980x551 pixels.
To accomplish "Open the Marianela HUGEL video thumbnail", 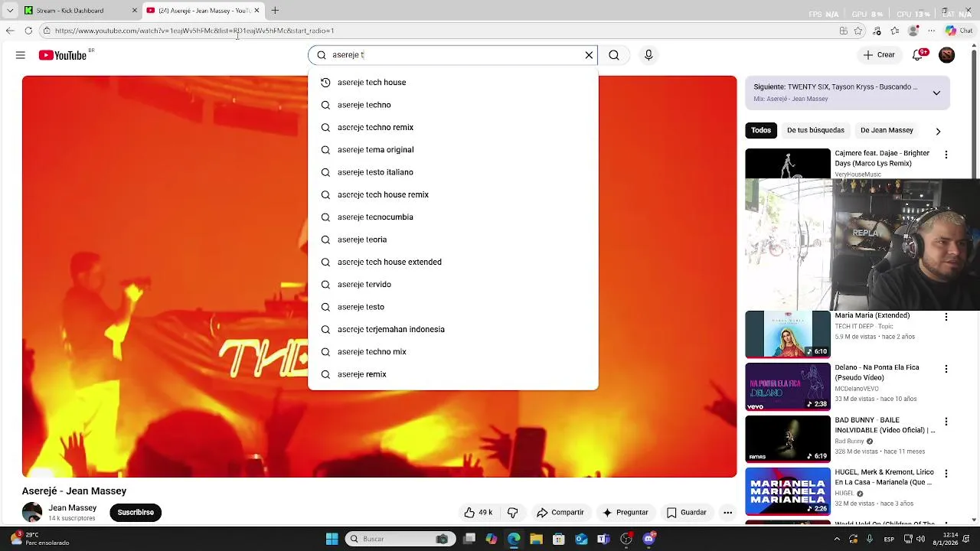I will click(x=788, y=491).
